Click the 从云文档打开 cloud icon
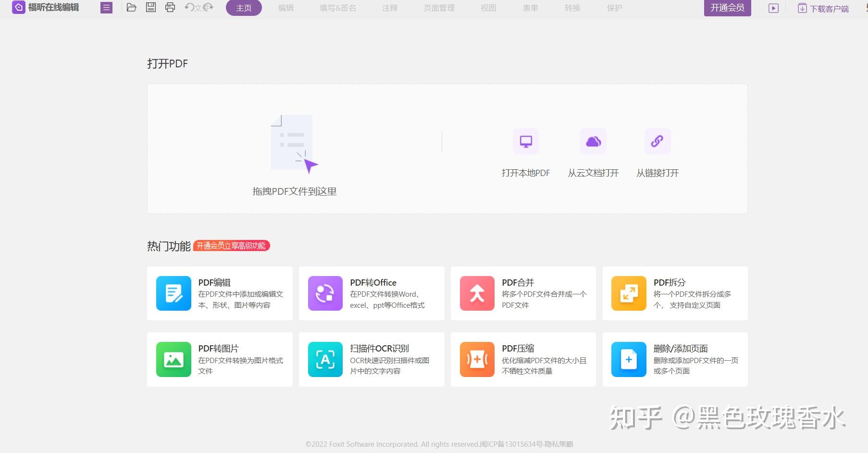 tap(593, 141)
